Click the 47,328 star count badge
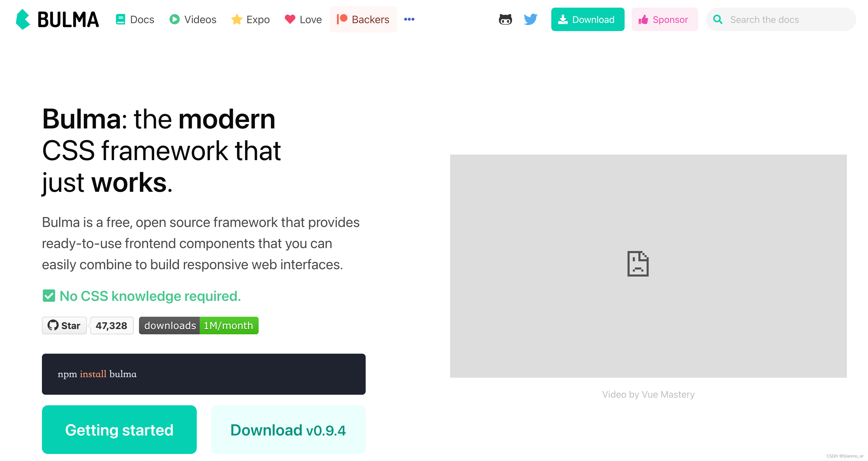This screenshot has width=868, height=461. (112, 326)
